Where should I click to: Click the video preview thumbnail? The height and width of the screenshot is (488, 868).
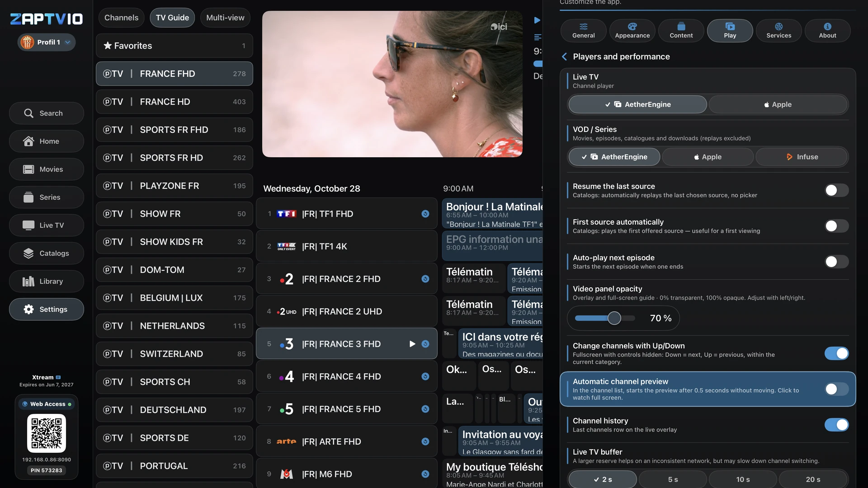(392, 84)
